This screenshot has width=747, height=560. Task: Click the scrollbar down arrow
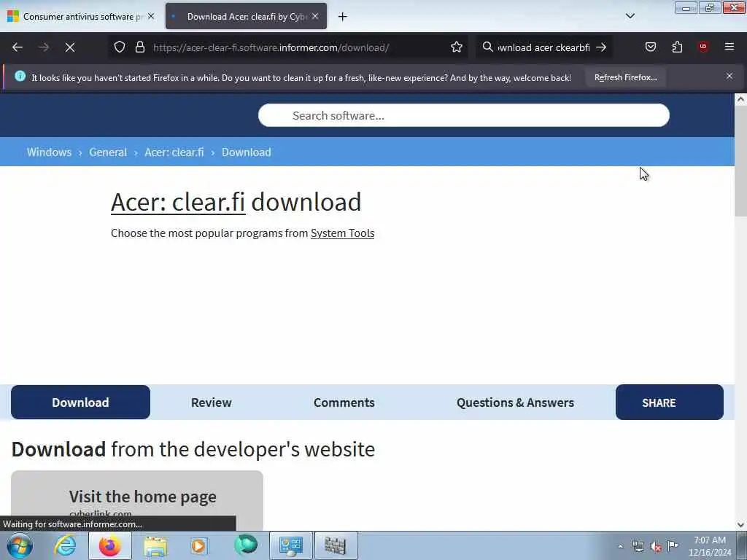740,525
